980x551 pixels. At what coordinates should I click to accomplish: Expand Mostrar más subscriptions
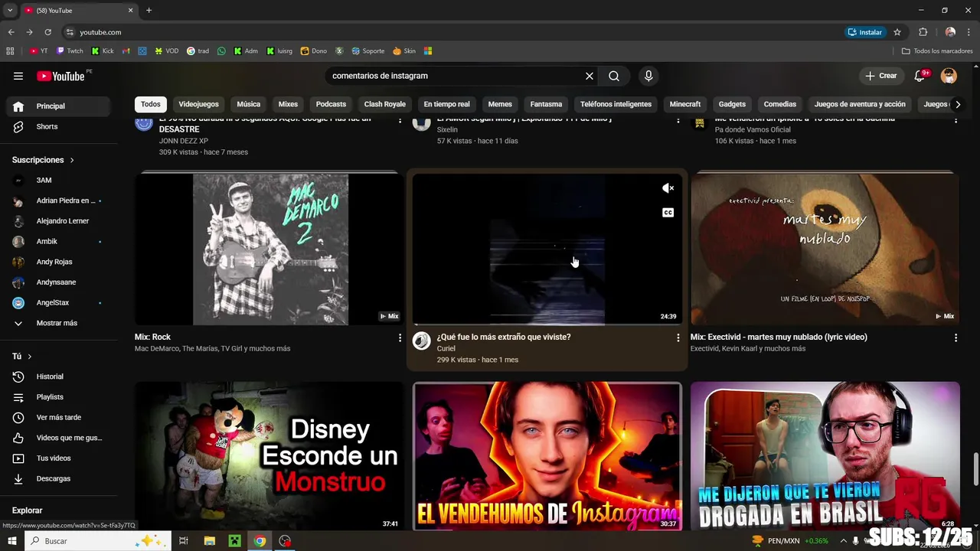click(55, 323)
